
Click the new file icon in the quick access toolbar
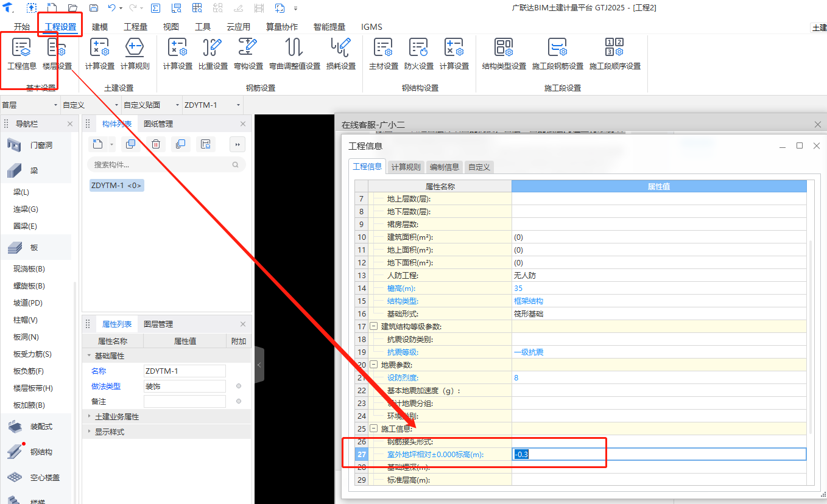pos(52,8)
